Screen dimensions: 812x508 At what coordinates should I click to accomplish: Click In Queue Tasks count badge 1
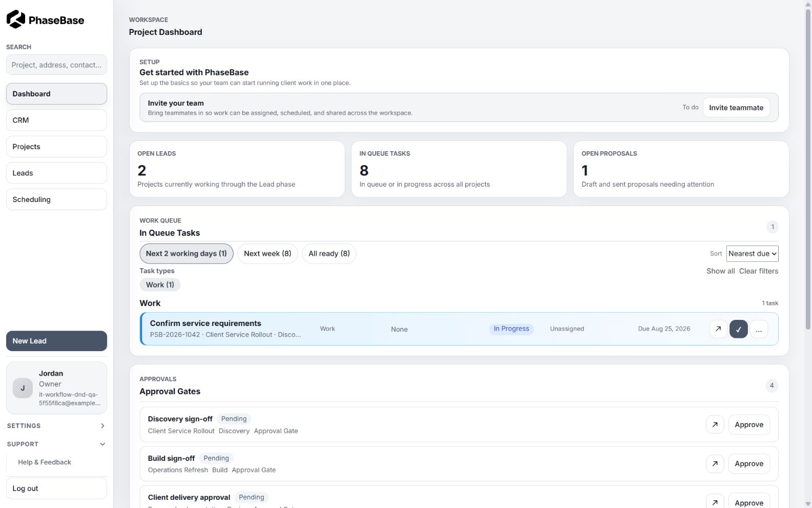click(773, 227)
